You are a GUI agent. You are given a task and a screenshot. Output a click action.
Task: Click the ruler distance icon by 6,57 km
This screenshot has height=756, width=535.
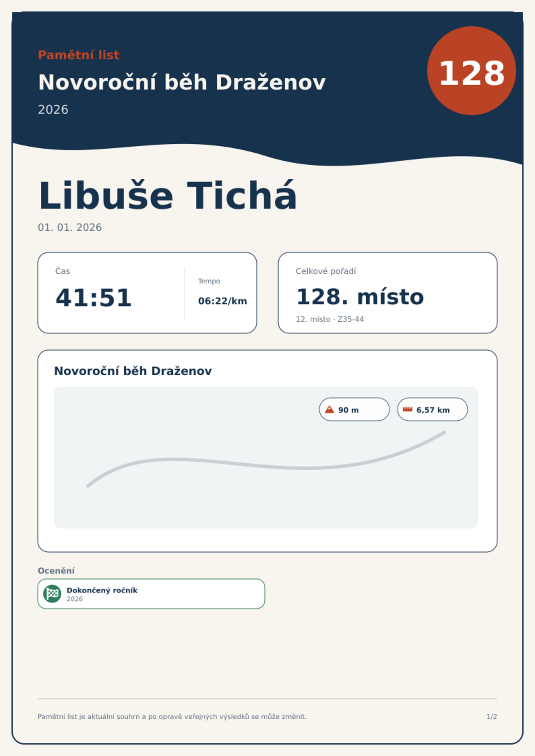408,409
